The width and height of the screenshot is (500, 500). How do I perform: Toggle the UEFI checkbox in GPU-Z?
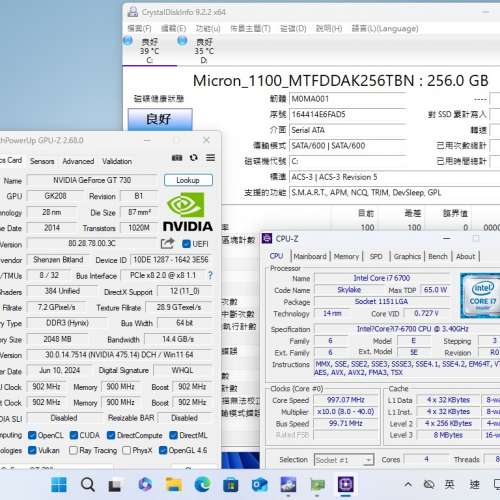point(186,244)
